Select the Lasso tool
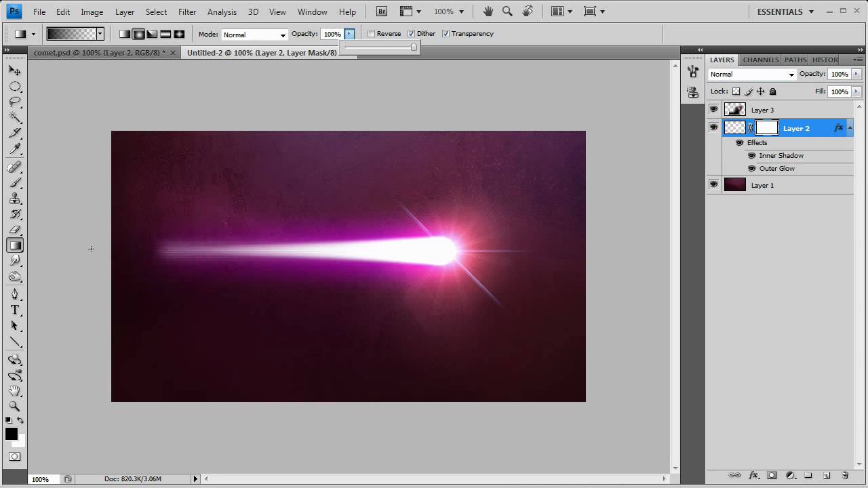 point(15,102)
